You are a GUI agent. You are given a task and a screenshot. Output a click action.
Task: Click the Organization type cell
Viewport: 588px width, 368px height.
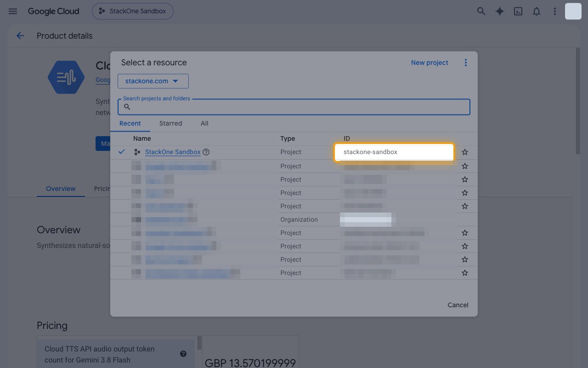[x=299, y=219]
